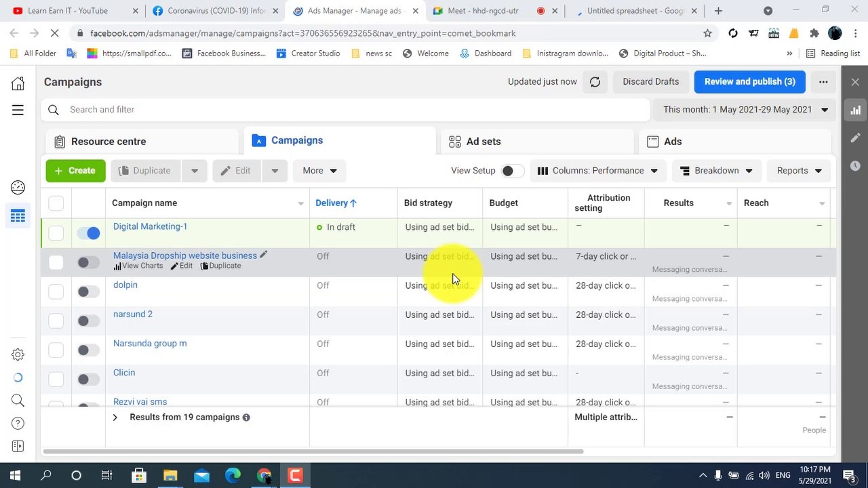Open the Camtasia icon in taskbar
The image size is (868, 488).
pyautogui.click(x=295, y=476)
